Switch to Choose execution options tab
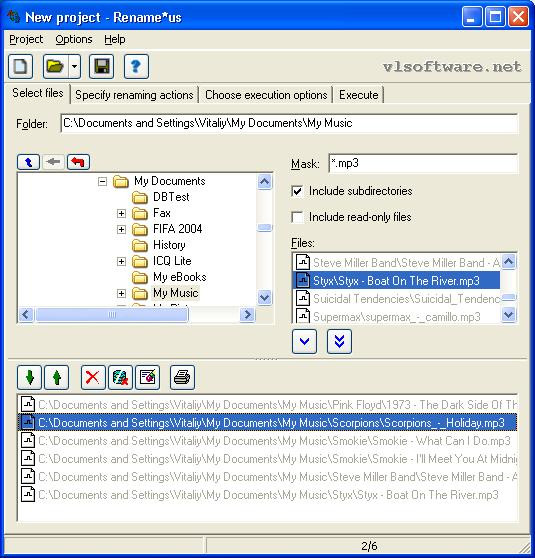Screen dimensions: 535x558 [266, 95]
